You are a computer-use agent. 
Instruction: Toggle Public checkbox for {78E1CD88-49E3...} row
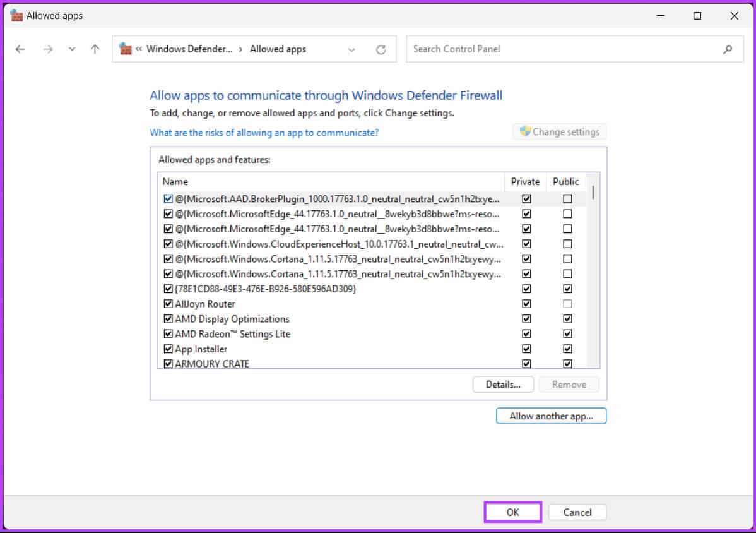567,289
